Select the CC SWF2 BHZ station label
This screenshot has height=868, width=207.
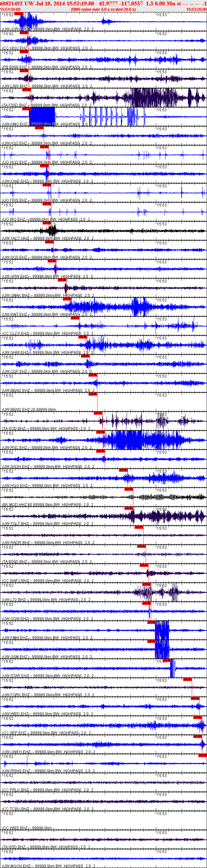(47, 581)
